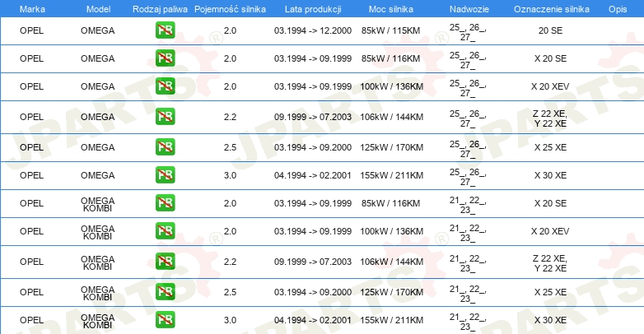This screenshot has height=334, width=644.
Task: Select 125kW / 170KM in the Omega sedan row
Action: tap(391, 147)
